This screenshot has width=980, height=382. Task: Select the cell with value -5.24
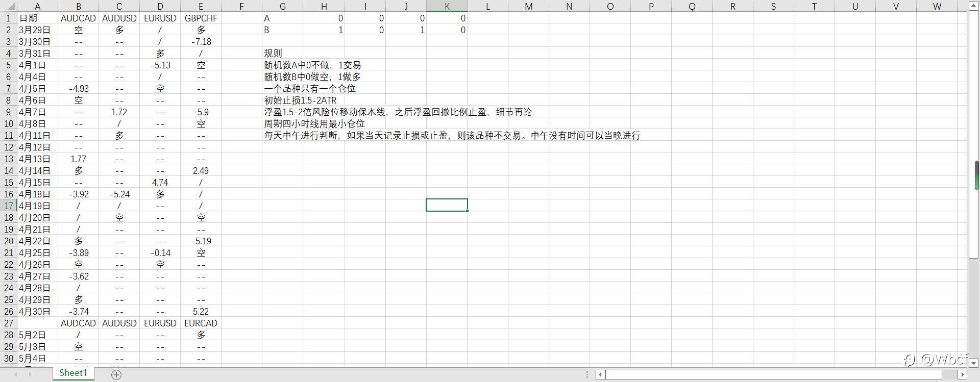(x=119, y=194)
